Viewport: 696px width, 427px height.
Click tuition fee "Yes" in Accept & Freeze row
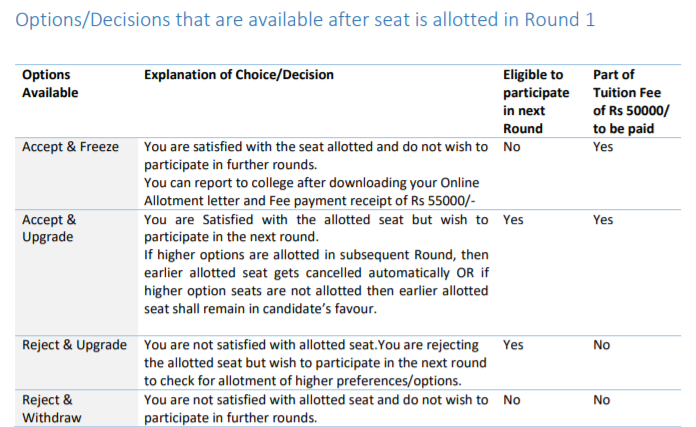[x=603, y=147]
